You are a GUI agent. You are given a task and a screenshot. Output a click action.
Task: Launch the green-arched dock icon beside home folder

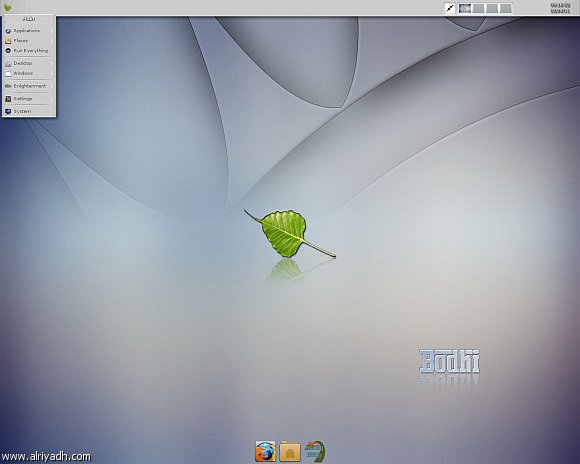pos(315,451)
